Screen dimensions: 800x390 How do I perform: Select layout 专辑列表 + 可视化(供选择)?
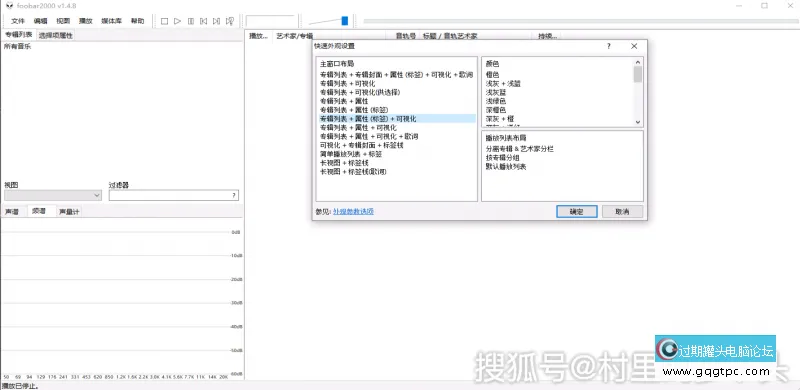tap(360, 92)
